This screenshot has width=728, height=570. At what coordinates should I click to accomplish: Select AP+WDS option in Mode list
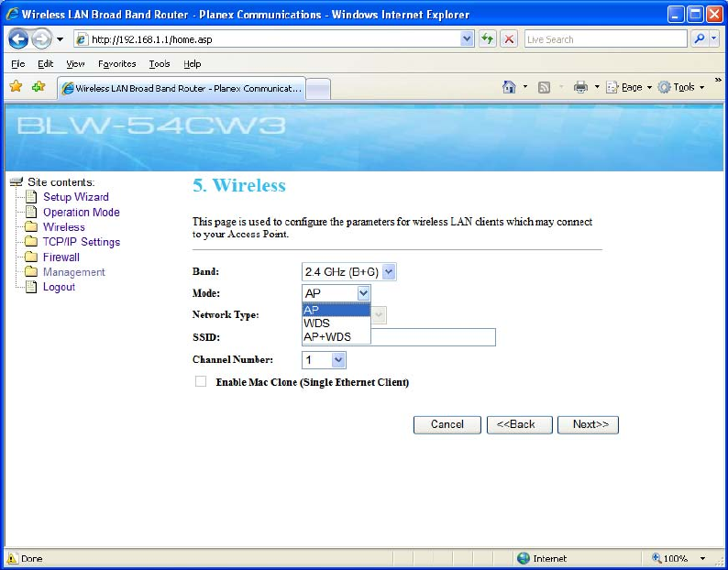336,337
